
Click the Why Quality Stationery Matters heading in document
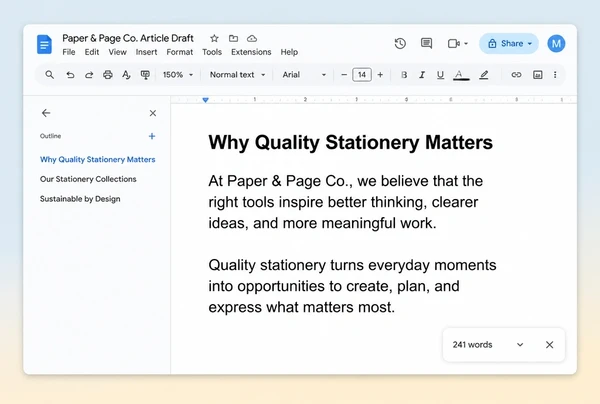(351, 142)
